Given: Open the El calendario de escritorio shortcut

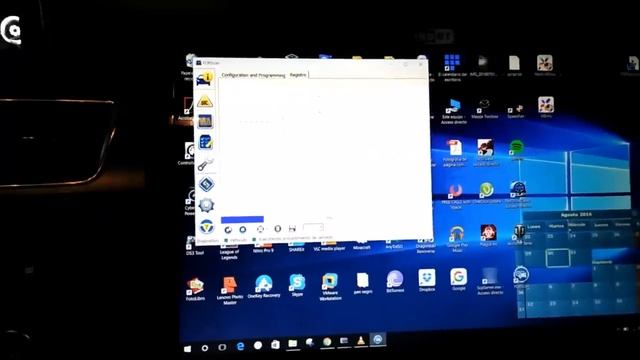Looking at the screenshot, I should [452, 67].
